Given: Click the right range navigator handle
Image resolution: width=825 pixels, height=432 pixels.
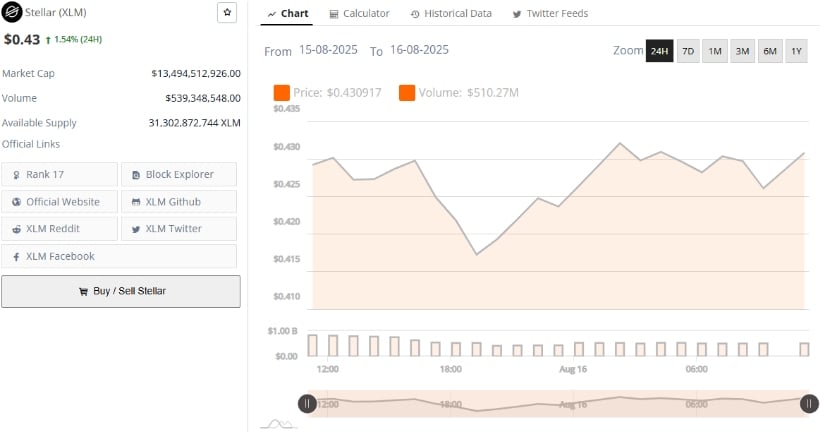Looking at the screenshot, I should pos(809,404).
